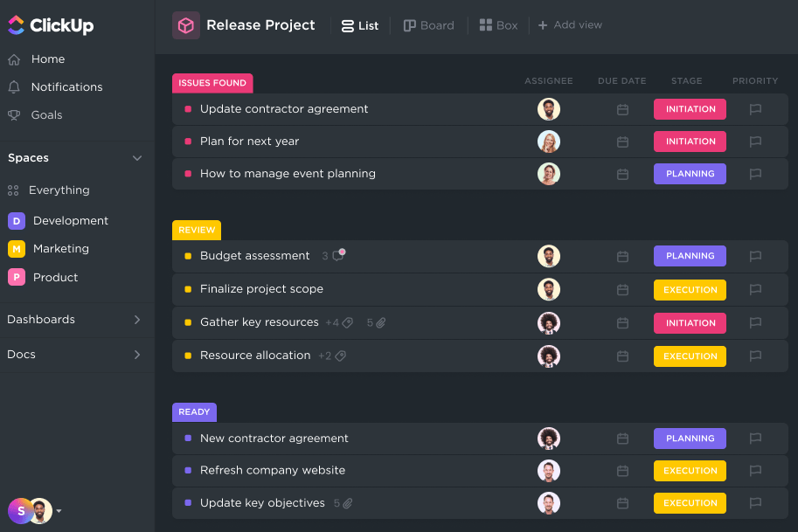The image size is (798, 532).
Task: Open Notifications bell icon
Action: point(14,87)
